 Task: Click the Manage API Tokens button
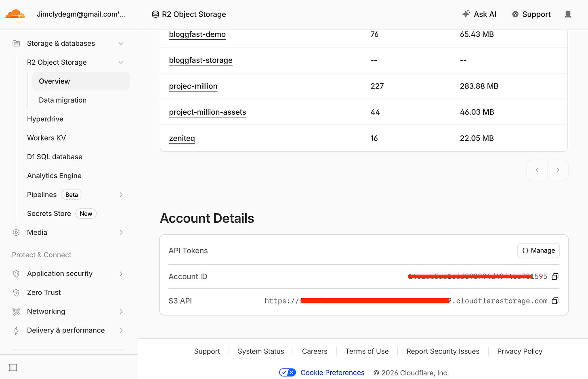(538, 251)
